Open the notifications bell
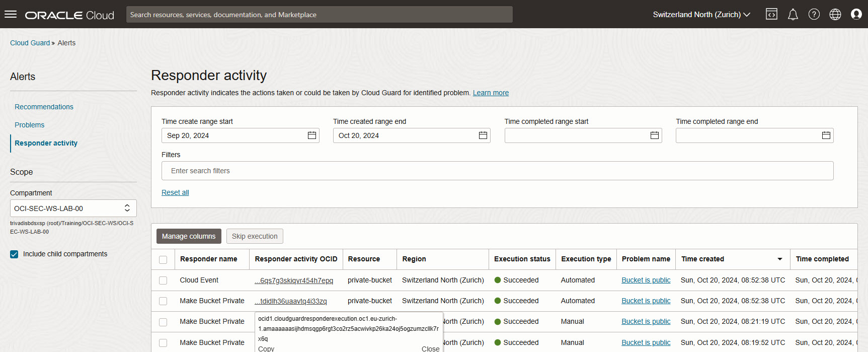The image size is (868, 352). 793,14
